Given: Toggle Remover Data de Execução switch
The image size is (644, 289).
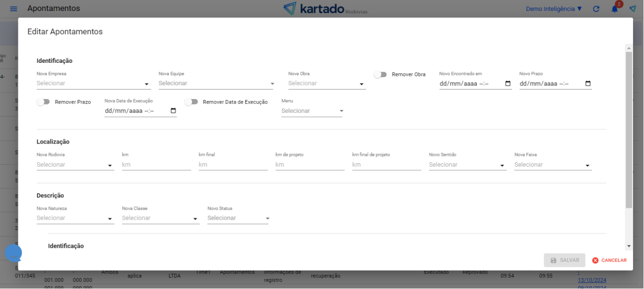Looking at the screenshot, I should click(191, 102).
